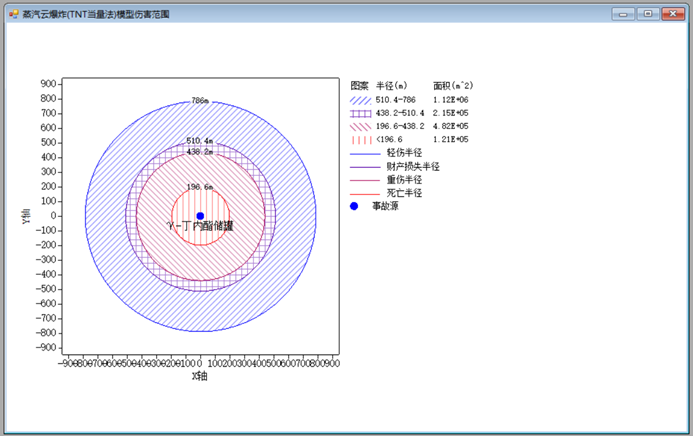
Task: Click the pink diagonal hatch legend swatch
Action: tap(361, 127)
